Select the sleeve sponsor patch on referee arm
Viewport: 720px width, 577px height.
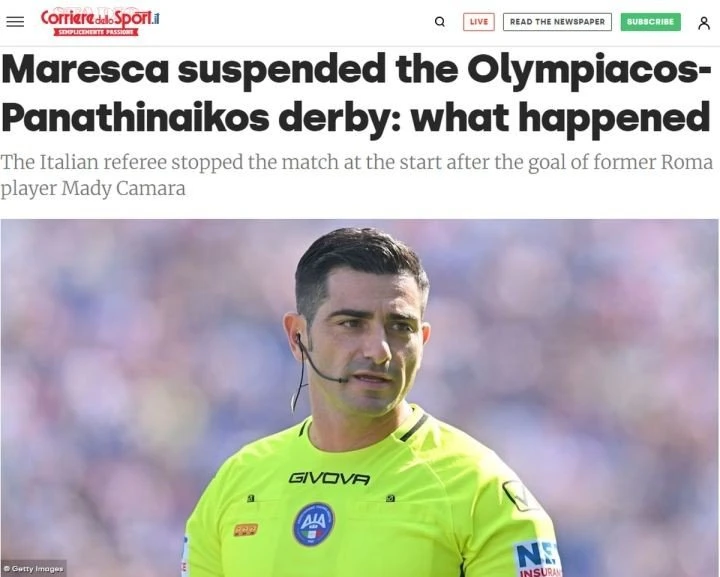(x=537, y=560)
